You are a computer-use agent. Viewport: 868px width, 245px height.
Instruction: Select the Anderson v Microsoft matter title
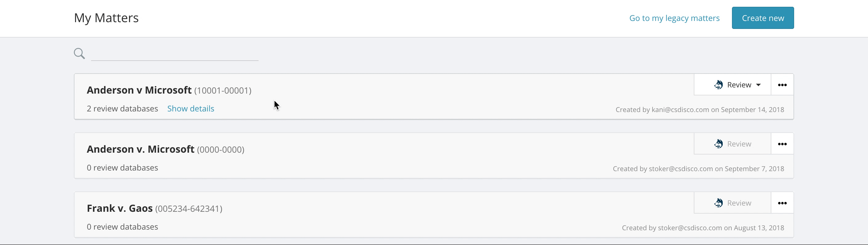(139, 90)
